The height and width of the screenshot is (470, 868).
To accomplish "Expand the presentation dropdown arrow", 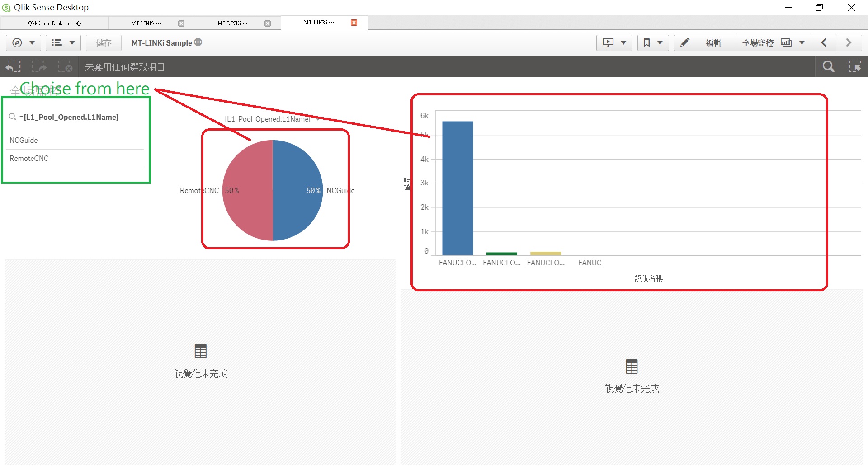I will pos(623,43).
